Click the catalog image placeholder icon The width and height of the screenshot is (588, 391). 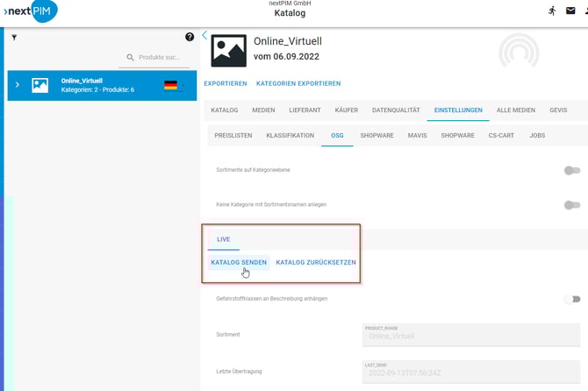point(229,51)
